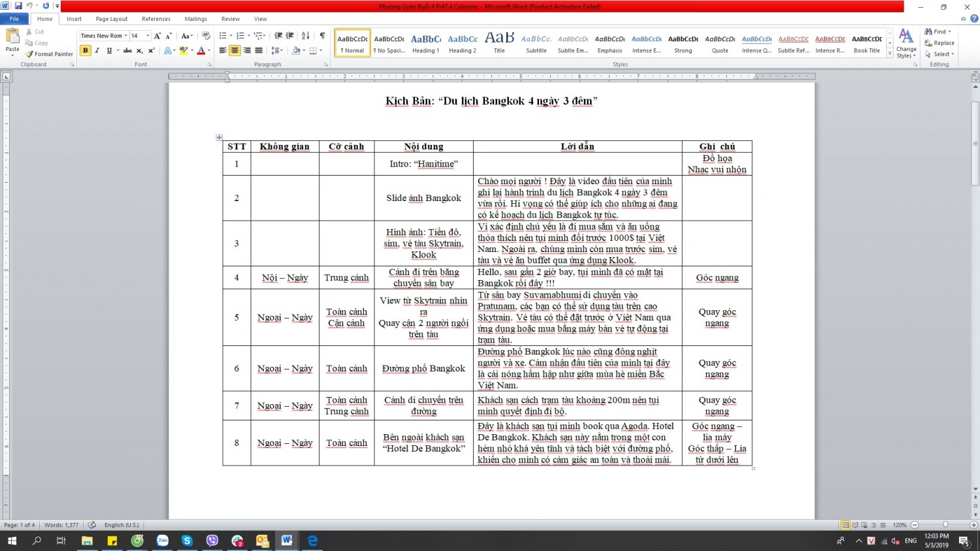980x551 pixels.
Task: Toggle Center alignment button
Action: coord(235,50)
